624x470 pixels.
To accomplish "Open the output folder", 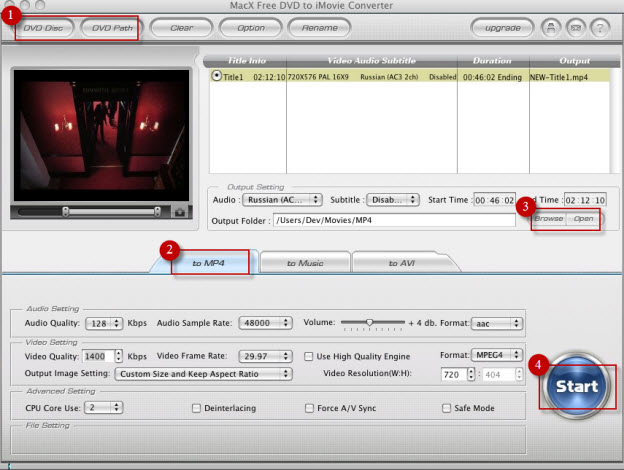I will pyautogui.click(x=583, y=219).
